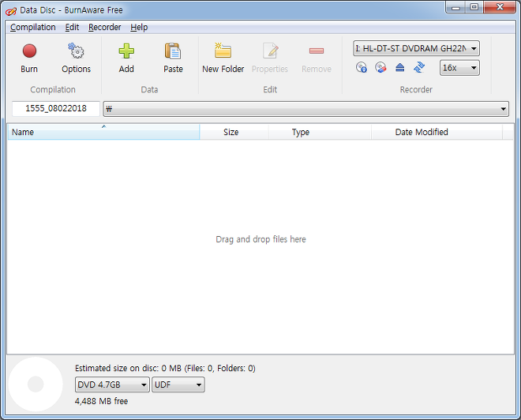Open the DVD 4.7GB disc size dropdown
Screen dimensions: 521x420
112,384
